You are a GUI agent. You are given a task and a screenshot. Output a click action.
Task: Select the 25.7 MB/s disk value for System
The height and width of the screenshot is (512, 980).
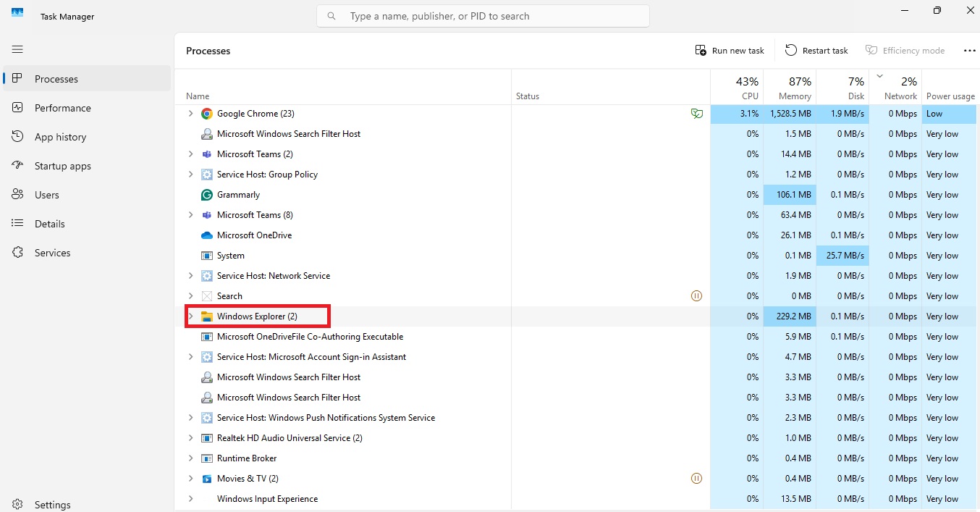[842, 256]
